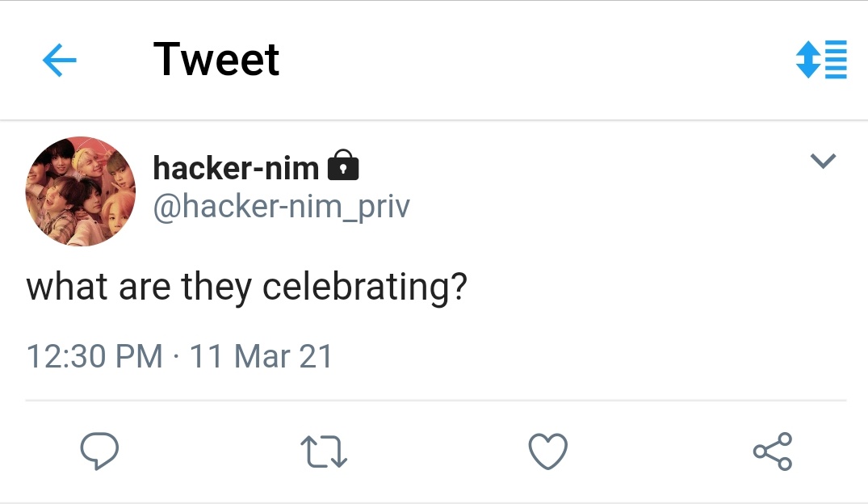Image resolution: width=868 pixels, height=504 pixels.
Task: Click the "Tweet" header title
Action: (216, 60)
